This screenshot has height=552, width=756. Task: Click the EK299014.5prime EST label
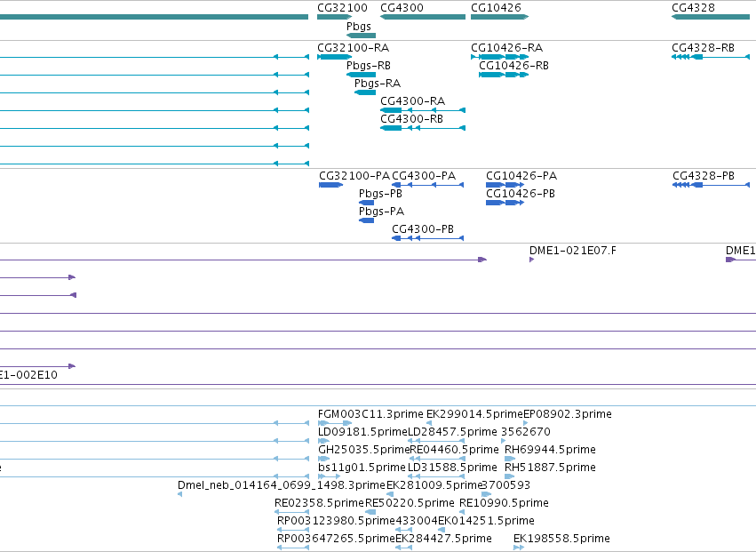475,414
